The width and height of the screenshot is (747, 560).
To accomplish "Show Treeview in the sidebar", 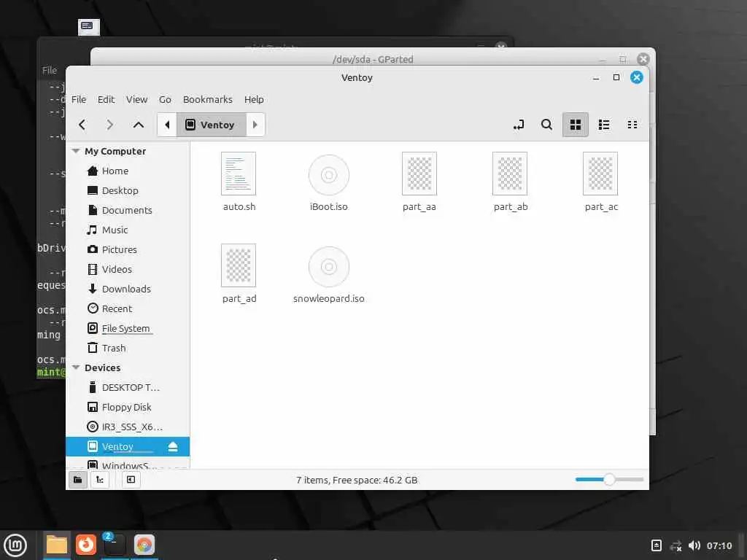I will (x=100, y=480).
